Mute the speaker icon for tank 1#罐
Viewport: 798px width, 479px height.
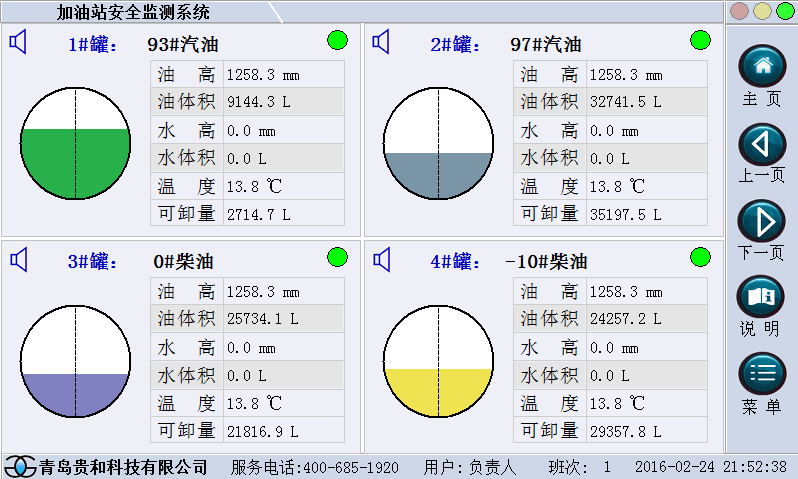[19, 43]
